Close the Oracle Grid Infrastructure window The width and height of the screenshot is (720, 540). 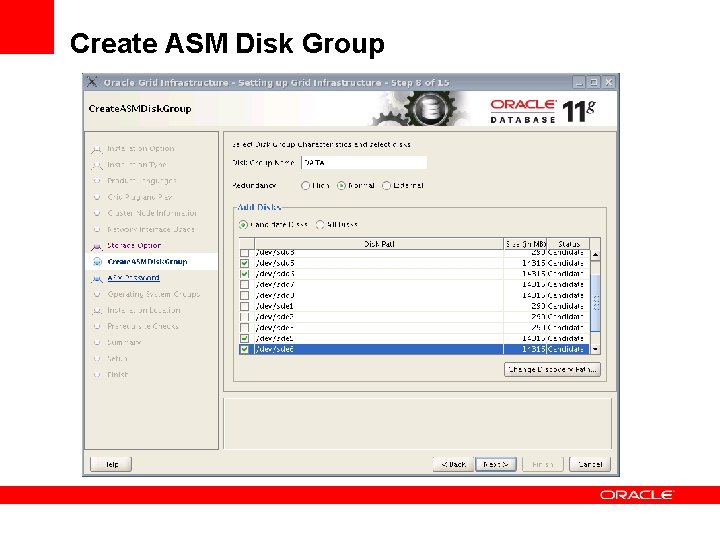608,83
